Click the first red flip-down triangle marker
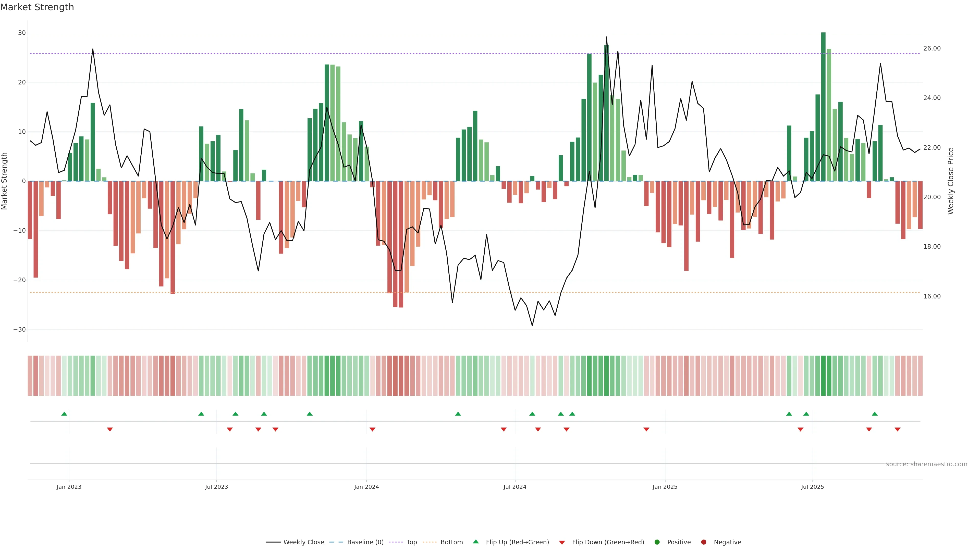This screenshot has width=980, height=551. [110, 429]
